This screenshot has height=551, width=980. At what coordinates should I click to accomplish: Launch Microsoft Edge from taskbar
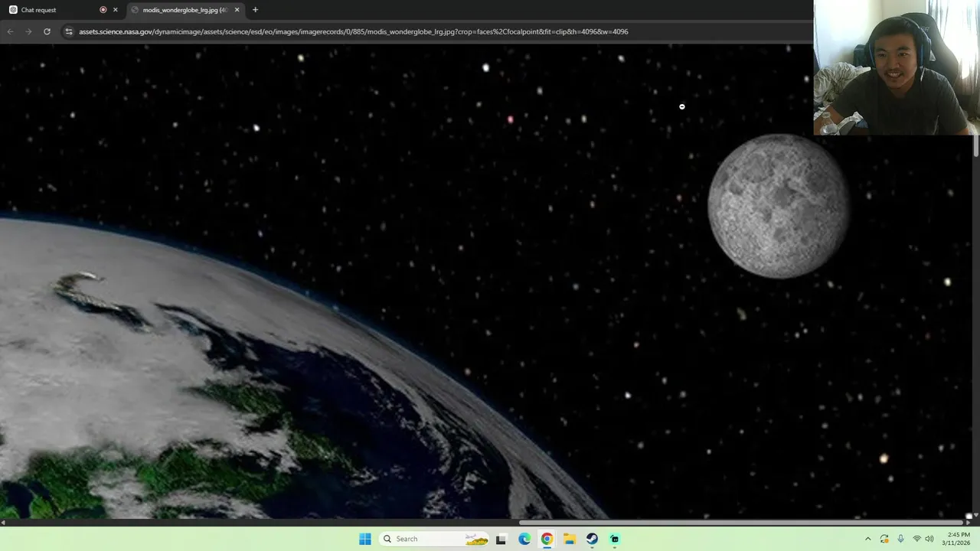[x=524, y=539]
